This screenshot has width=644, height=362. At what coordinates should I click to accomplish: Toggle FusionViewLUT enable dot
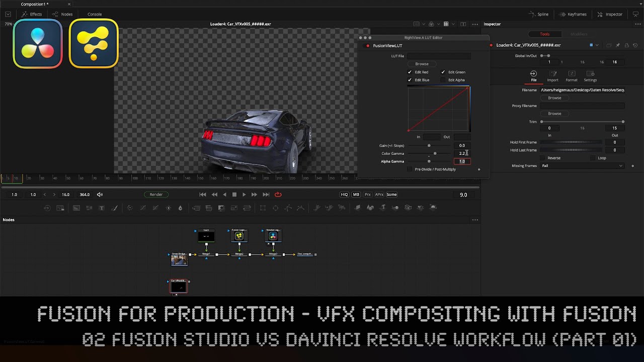click(368, 46)
